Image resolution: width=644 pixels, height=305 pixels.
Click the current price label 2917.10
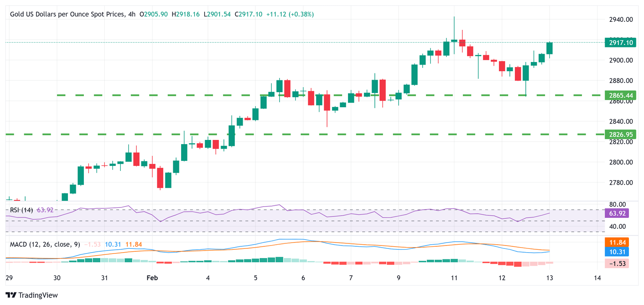click(620, 42)
